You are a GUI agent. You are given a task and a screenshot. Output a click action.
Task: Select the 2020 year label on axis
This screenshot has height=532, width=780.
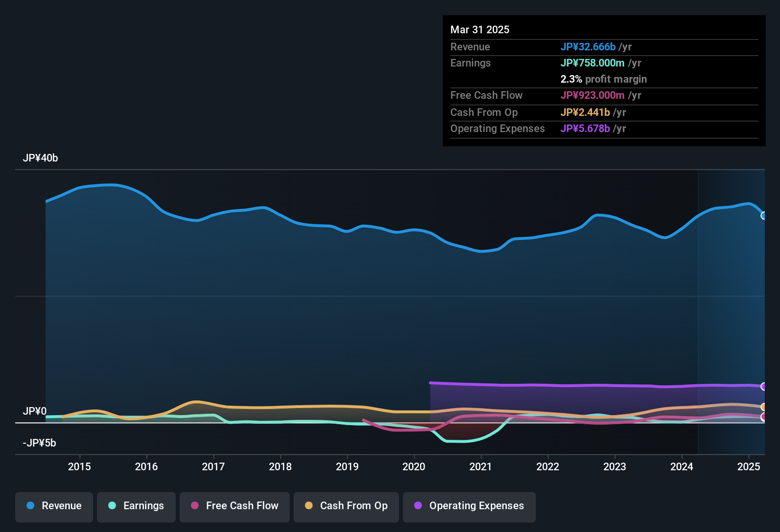[415, 466]
